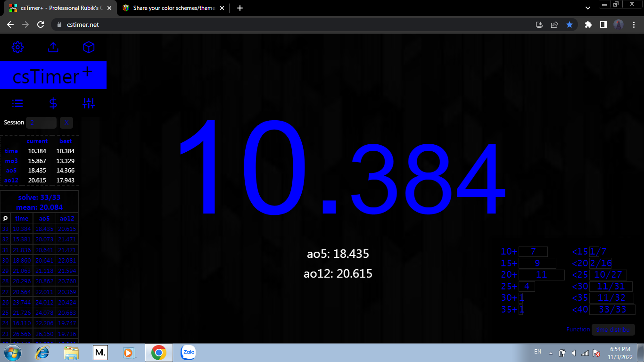Select solve 32 time 15.381 in the list

tap(22, 239)
